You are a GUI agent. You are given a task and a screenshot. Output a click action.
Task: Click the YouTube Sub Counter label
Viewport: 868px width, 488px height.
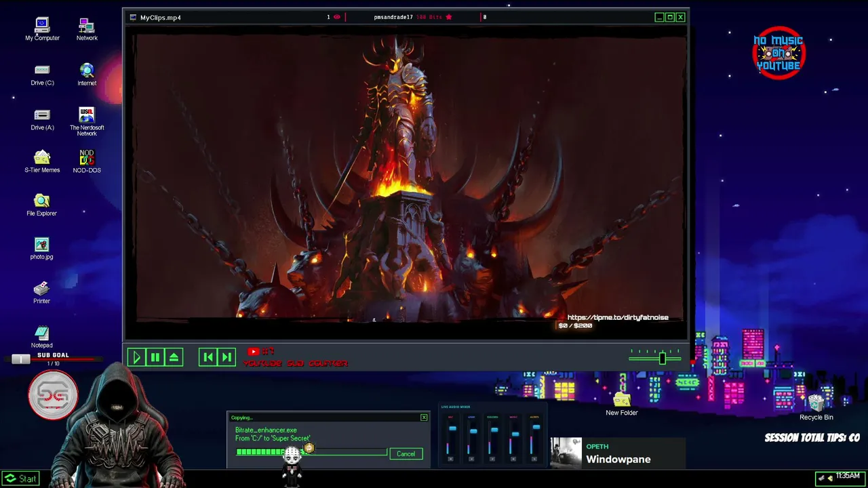[x=296, y=363]
